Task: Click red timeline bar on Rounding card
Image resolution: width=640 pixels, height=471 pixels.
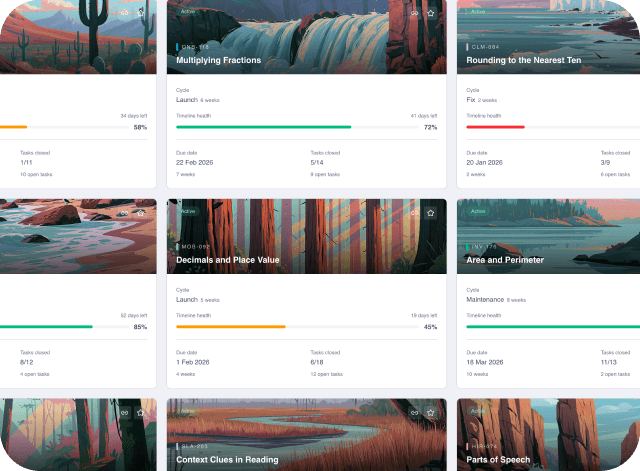Action: coord(496,127)
